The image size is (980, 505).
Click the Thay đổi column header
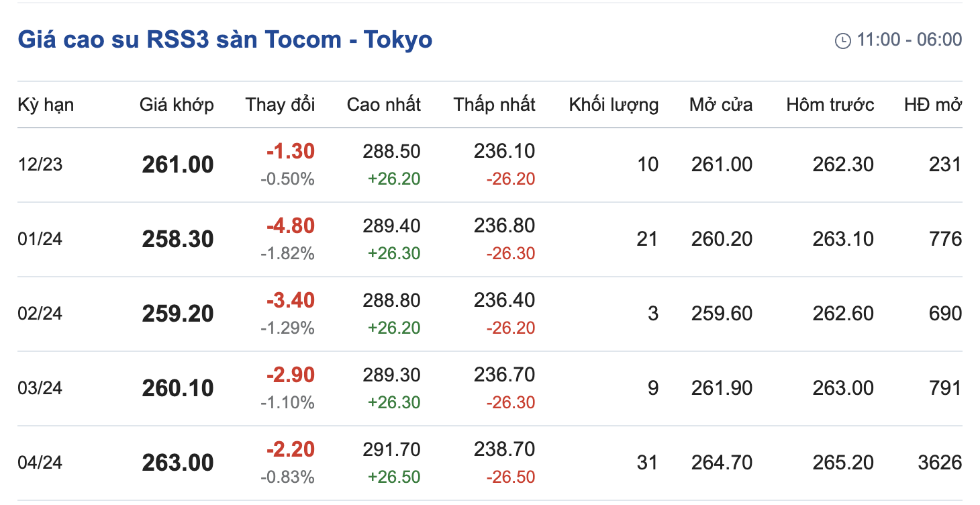[x=280, y=105]
